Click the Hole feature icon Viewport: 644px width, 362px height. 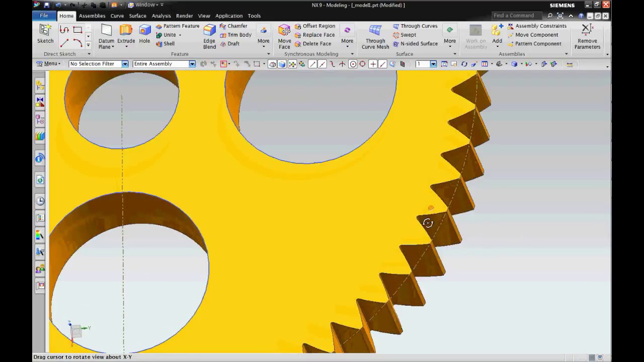tap(145, 31)
